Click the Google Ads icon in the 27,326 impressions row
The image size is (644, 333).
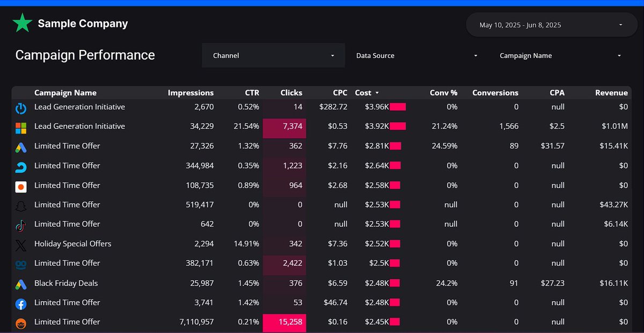click(21, 148)
